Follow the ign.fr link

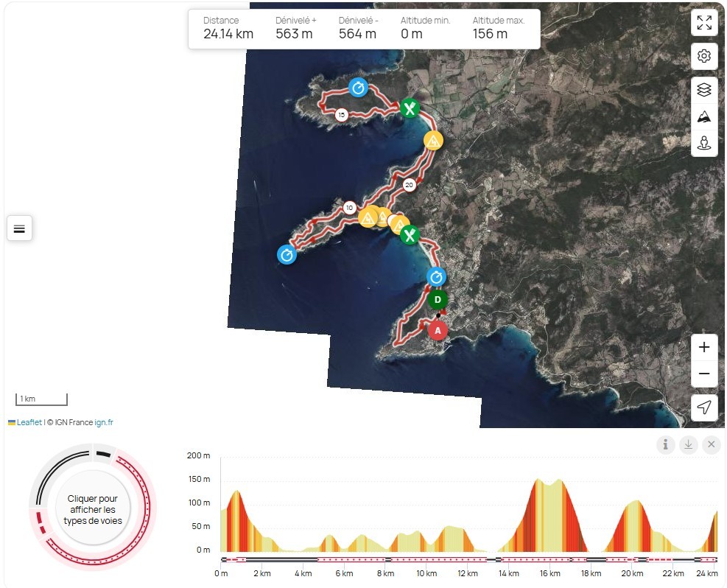coord(104,422)
